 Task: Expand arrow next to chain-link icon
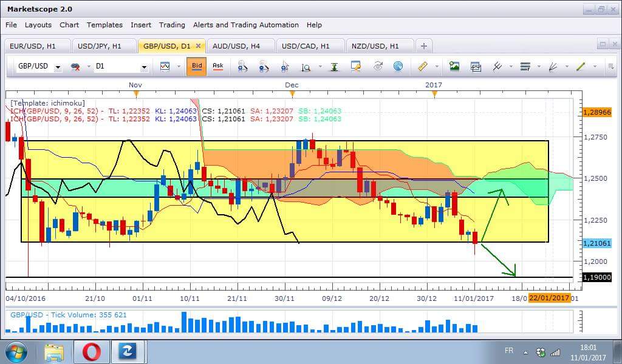click(x=88, y=67)
